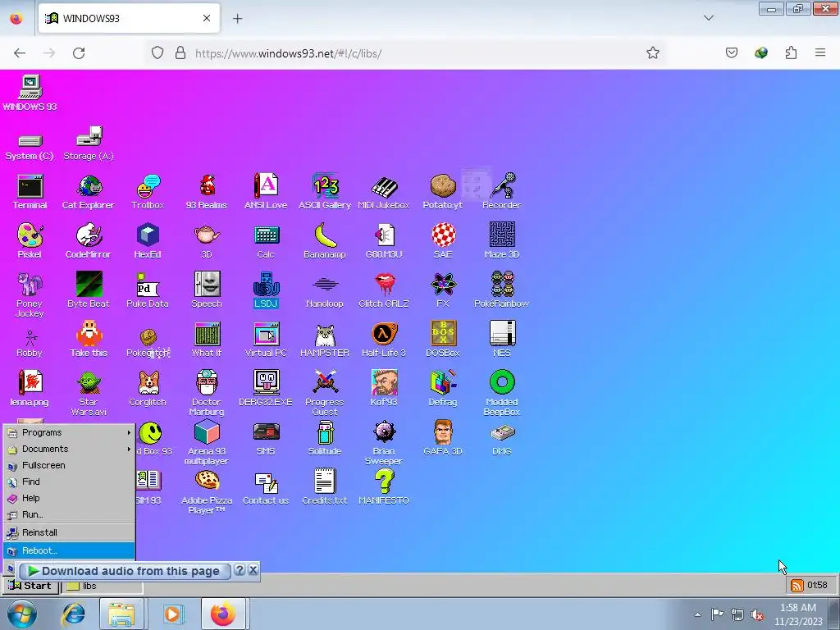This screenshot has width=840, height=630.
Task: Choose Run... in the Start menu
Action: 69,514
